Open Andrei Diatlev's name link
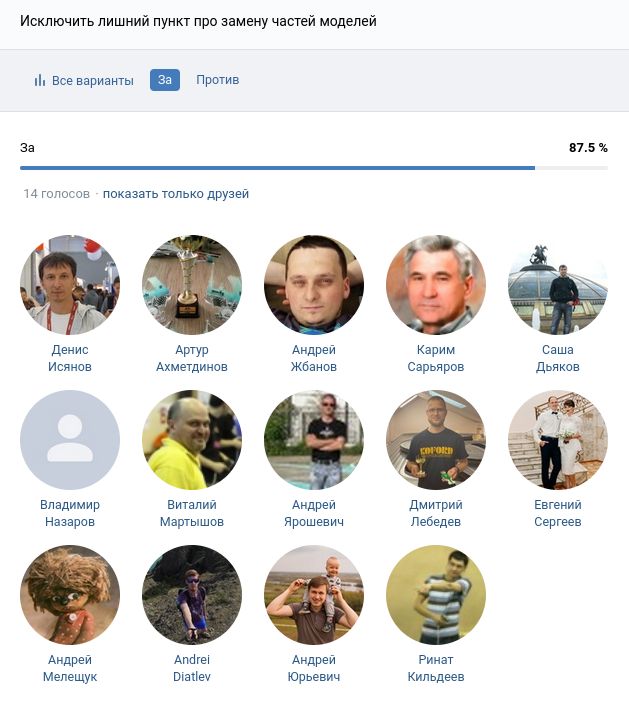This screenshot has height=718, width=629. (x=192, y=668)
